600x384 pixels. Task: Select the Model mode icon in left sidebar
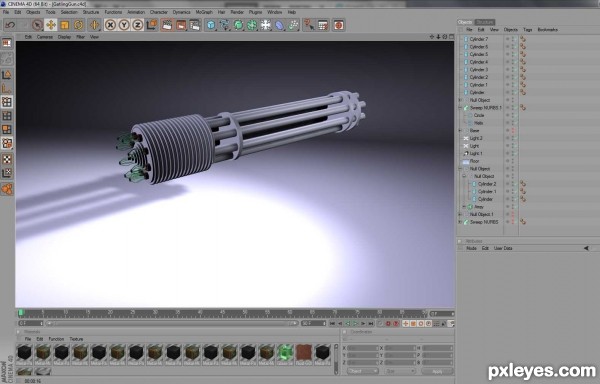(x=7, y=75)
